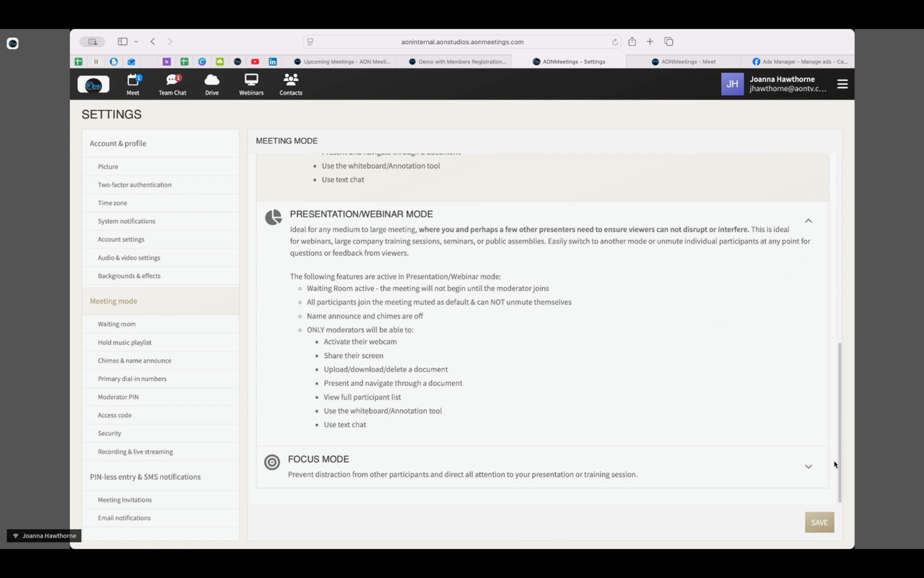
Task: Open Two-factor authentication settings
Action: 134,184
